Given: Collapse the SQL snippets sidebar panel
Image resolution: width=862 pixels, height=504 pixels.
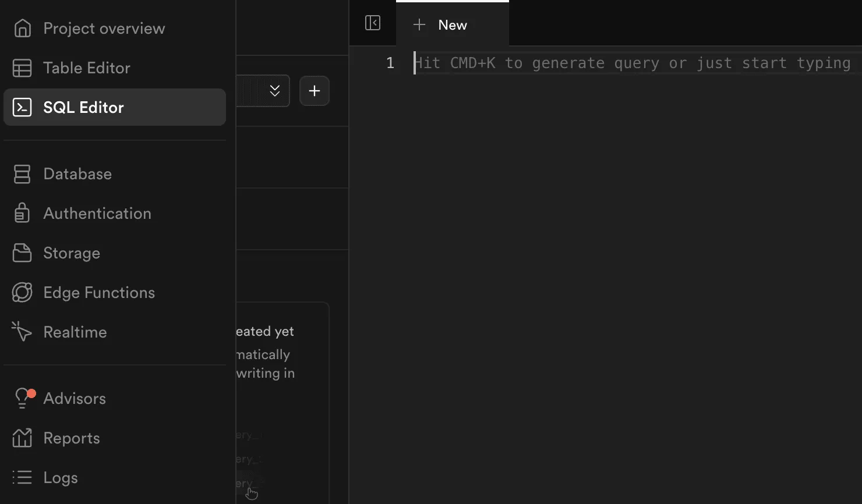Looking at the screenshot, I should pos(373,23).
